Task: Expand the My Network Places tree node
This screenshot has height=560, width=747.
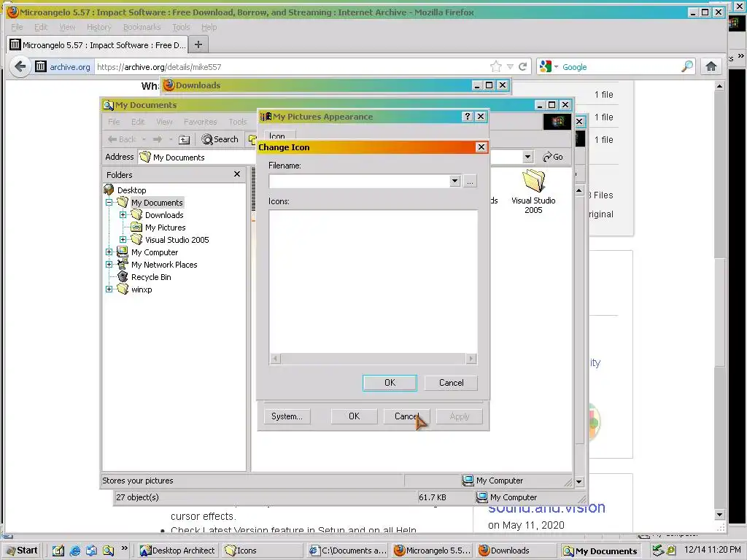Action: tap(109, 264)
